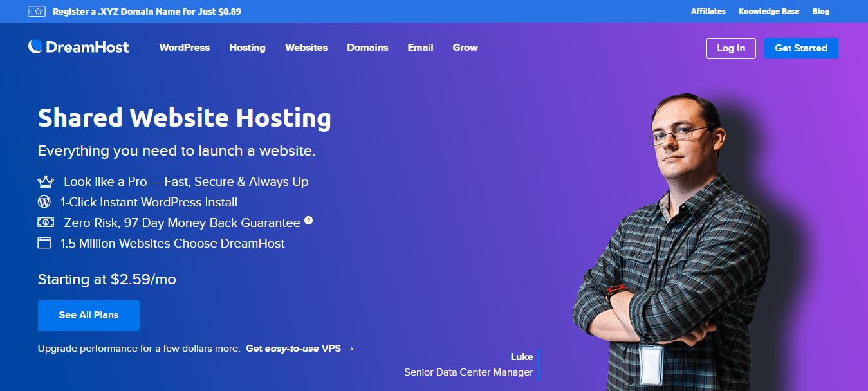The image size is (868, 391).
Task: Open the Domains menu
Action: 367,47
